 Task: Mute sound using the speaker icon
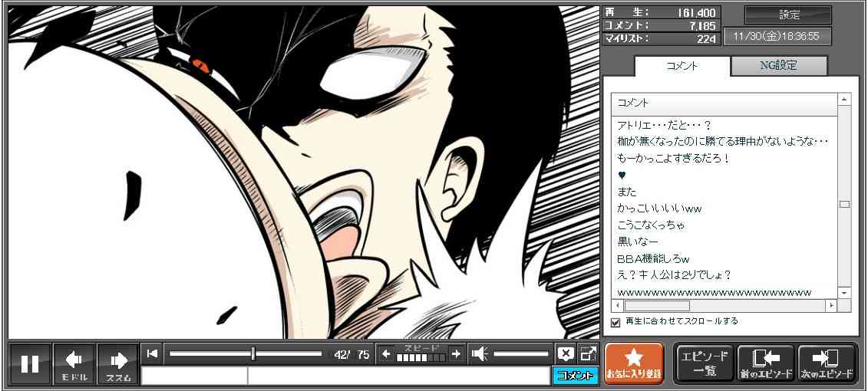pos(480,353)
